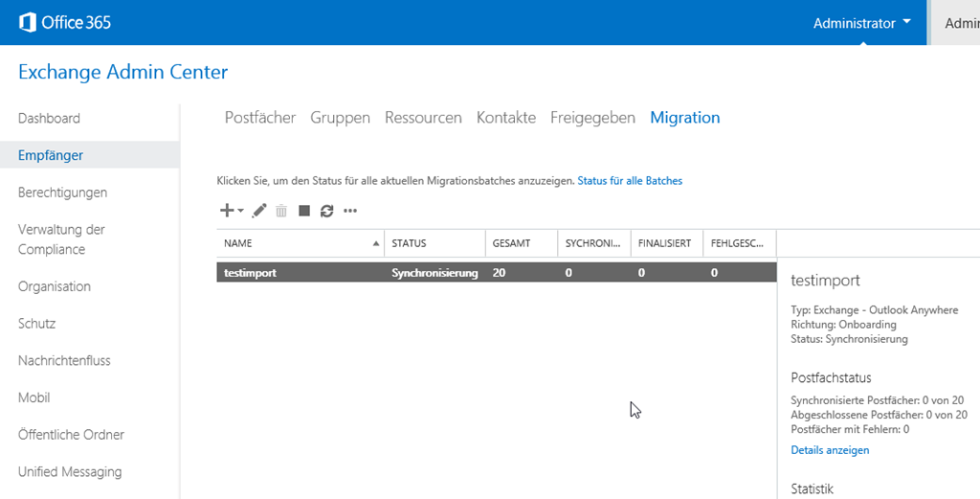The width and height of the screenshot is (980, 499).
Task: Click the pencil edit icon
Action: coord(259,211)
